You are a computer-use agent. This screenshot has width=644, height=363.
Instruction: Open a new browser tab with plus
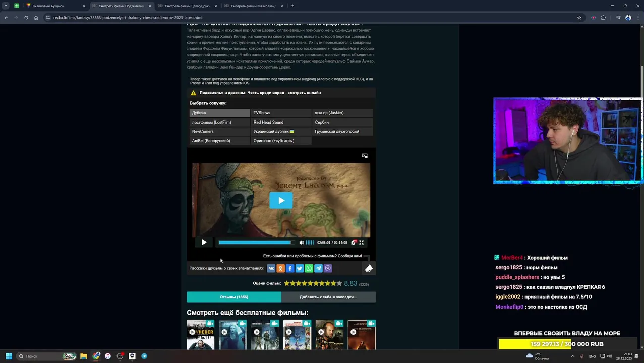pyautogui.click(x=292, y=6)
